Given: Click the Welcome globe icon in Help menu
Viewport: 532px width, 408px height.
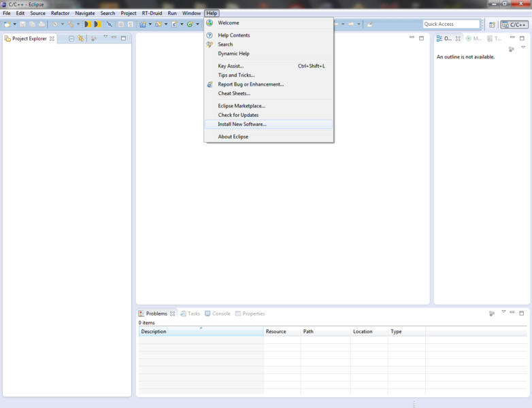Looking at the screenshot, I should click(210, 22).
